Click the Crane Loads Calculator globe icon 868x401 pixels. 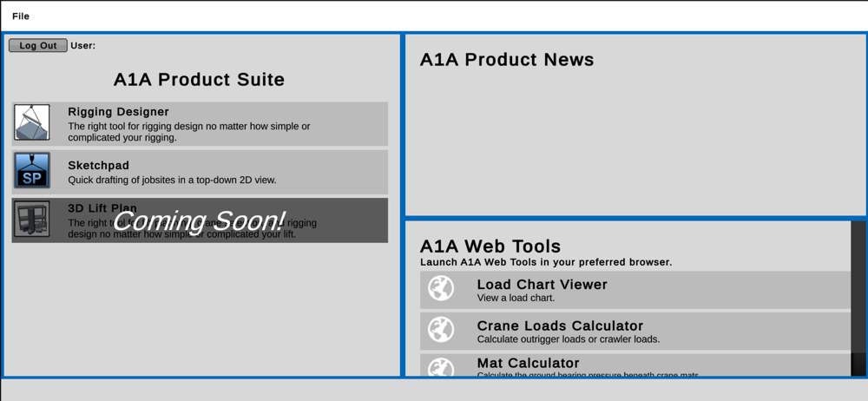click(x=441, y=330)
